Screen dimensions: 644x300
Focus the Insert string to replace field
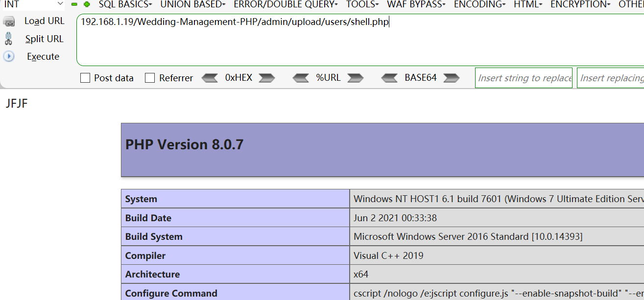point(524,78)
